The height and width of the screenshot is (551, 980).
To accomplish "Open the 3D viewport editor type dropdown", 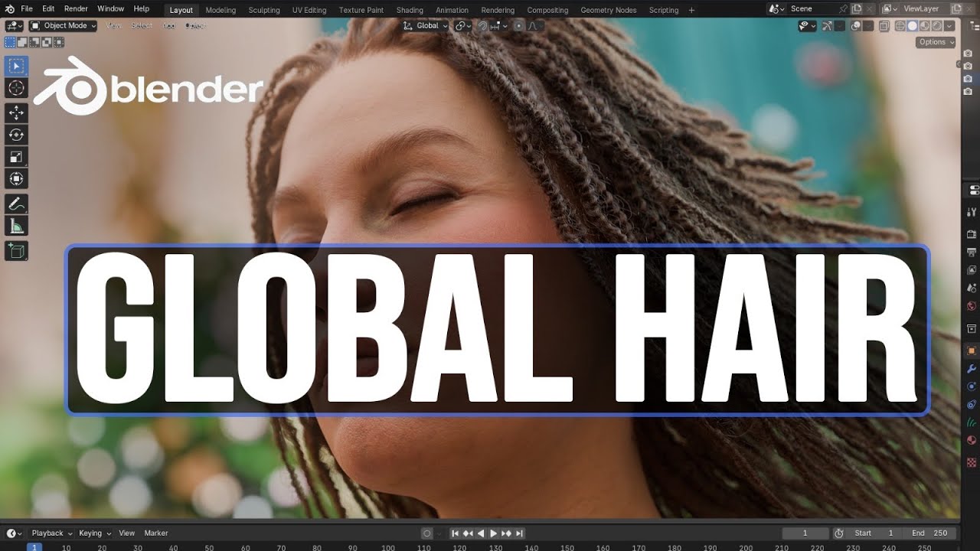I will 15,25.
